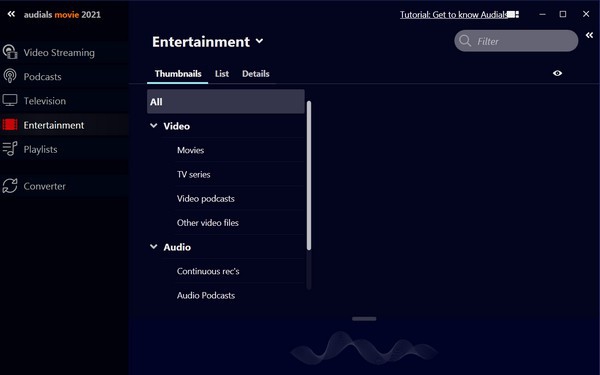Select Movies category
Image resolution: width=600 pixels, height=375 pixels.
tap(191, 150)
